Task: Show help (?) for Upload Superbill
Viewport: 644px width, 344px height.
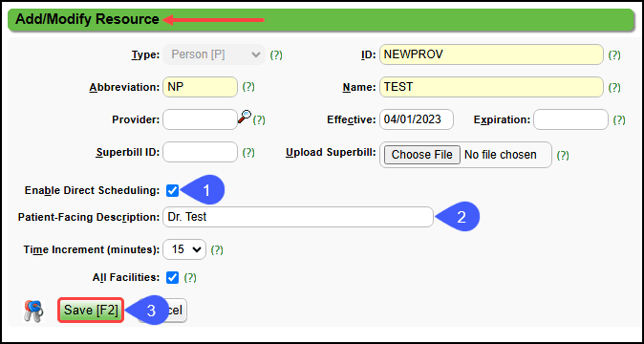Action: [x=562, y=155]
